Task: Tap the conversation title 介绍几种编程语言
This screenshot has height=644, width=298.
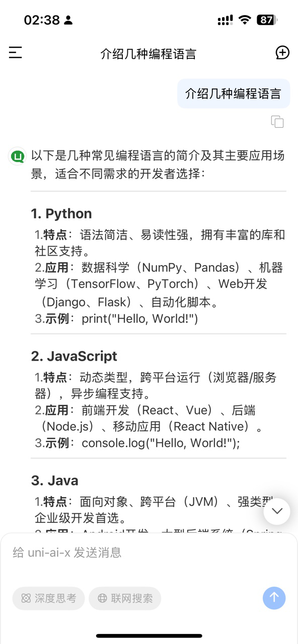Action: (148, 54)
